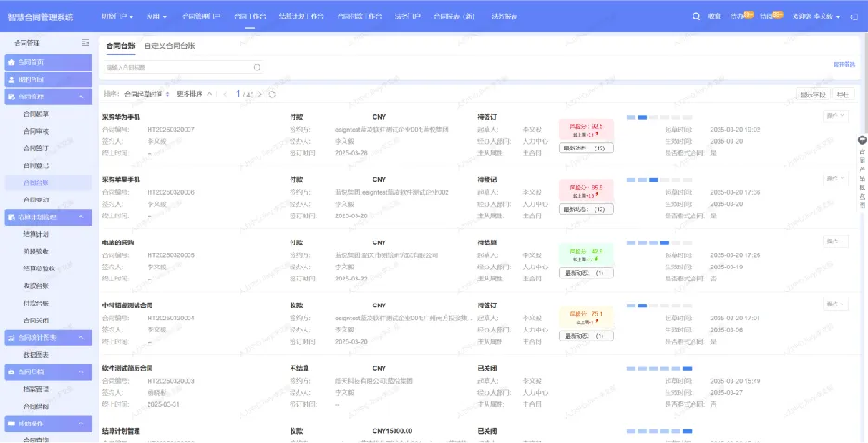
Task: Open 合同变更 in the sidebar
Action: pos(36,200)
